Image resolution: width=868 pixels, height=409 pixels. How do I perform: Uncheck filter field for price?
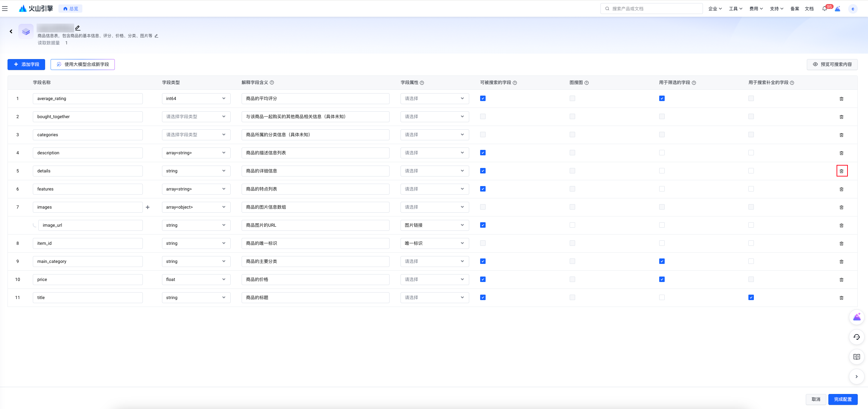662,279
